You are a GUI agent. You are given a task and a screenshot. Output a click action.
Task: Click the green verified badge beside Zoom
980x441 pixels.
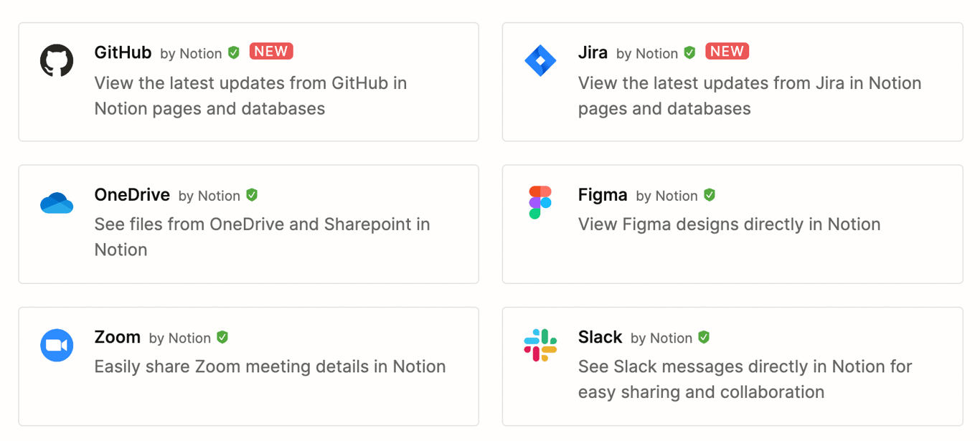(x=222, y=337)
